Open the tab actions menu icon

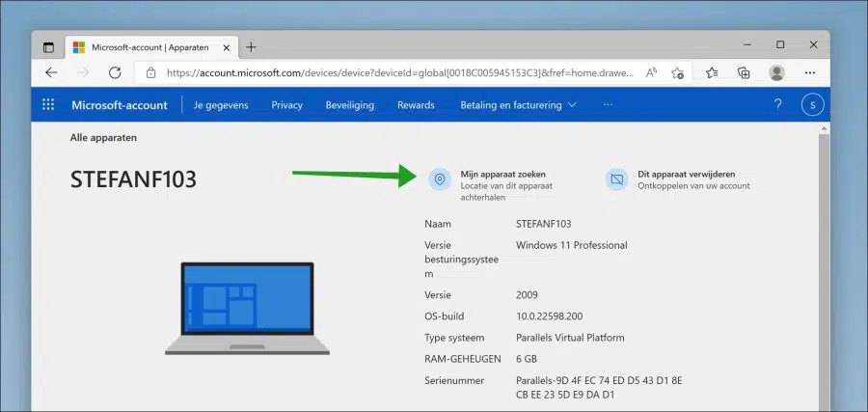[49, 47]
